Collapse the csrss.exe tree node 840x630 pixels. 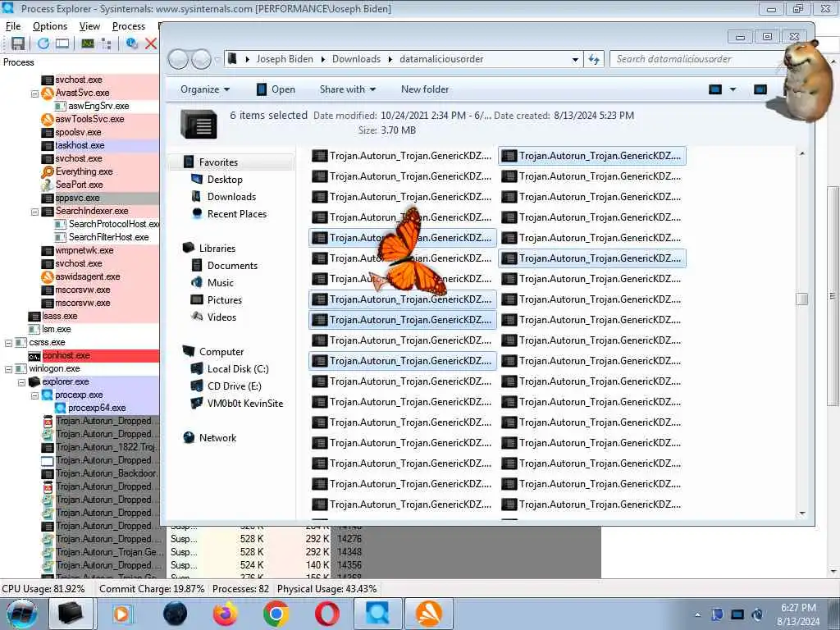click(8, 343)
